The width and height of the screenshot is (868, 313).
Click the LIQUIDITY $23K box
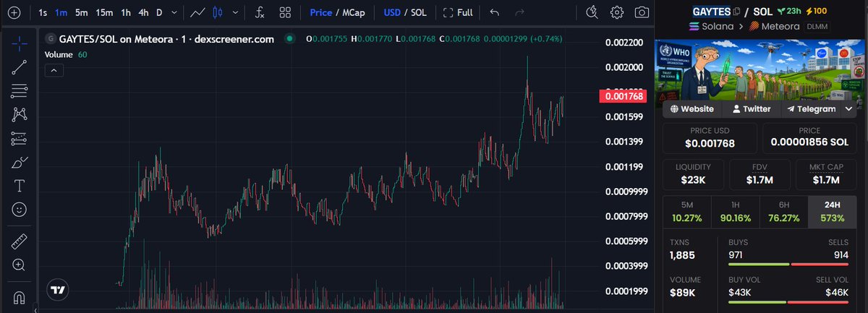click(x=693, y=174)
